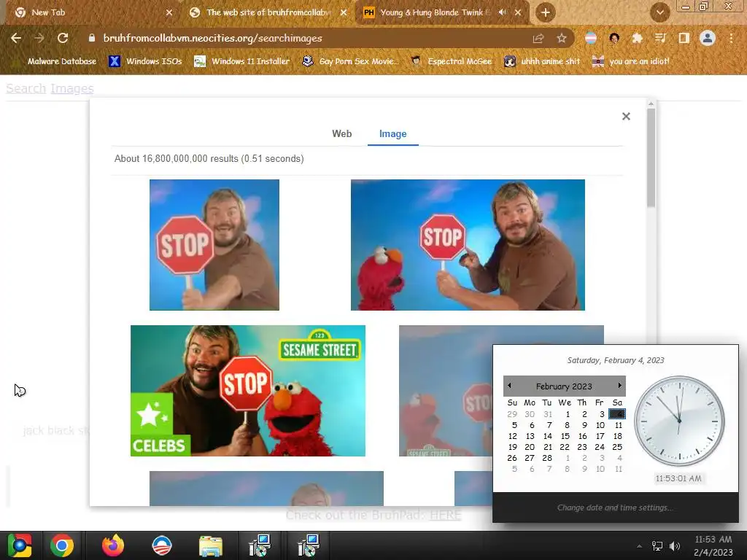
Task: Open the Windows 11 Installer bookmark
Action: click(242, 61)
